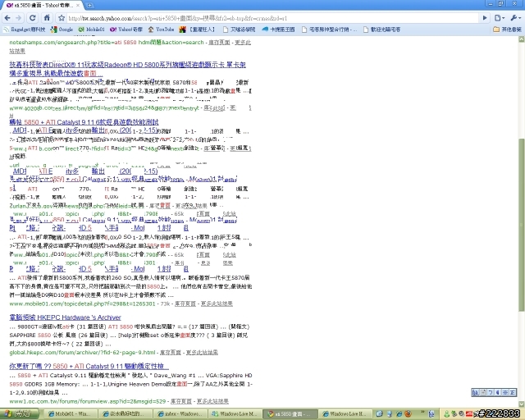The height and width of the screenshot is (420, 525).
Task: Click the page vertical scrollbar thumb
Action: pos(522,225)
